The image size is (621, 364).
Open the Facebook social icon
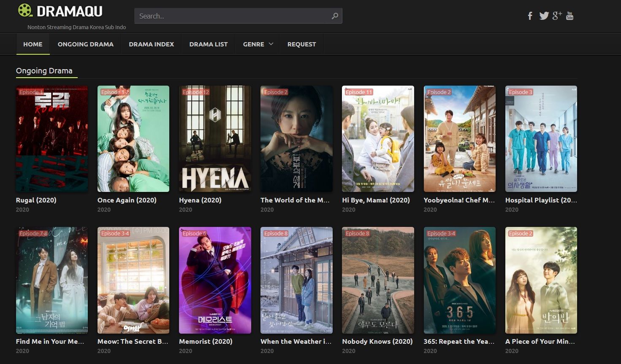pyautogui.click(x=530, y=16)
